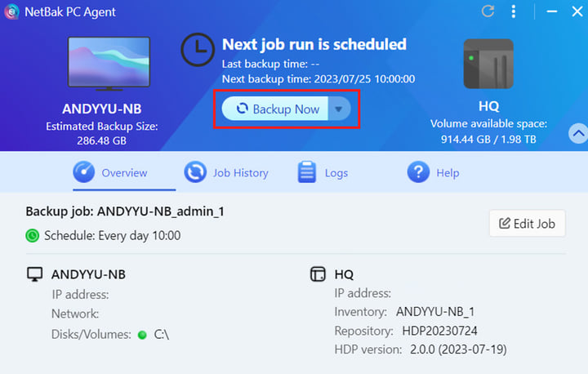Click the NAS icon beside HQ details
This screenshot has height=374, width=588.
coord(318,274)
